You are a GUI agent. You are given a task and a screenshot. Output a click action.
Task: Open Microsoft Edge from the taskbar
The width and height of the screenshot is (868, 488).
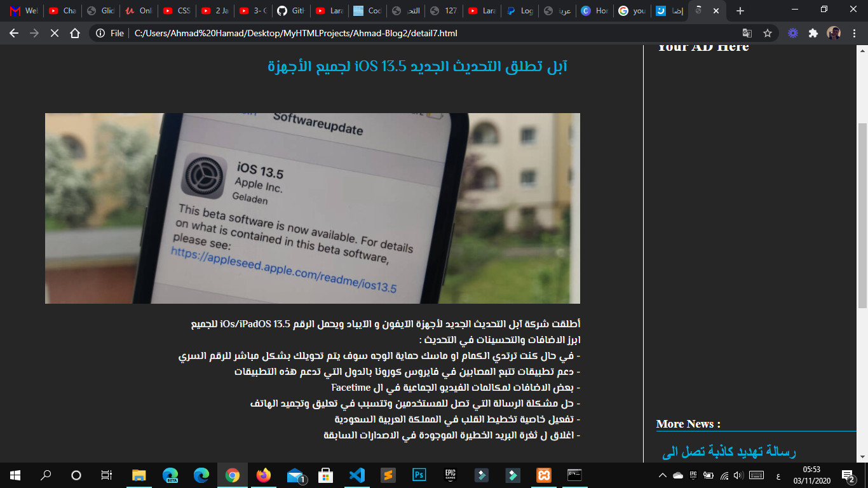click(x=201, y=475)
